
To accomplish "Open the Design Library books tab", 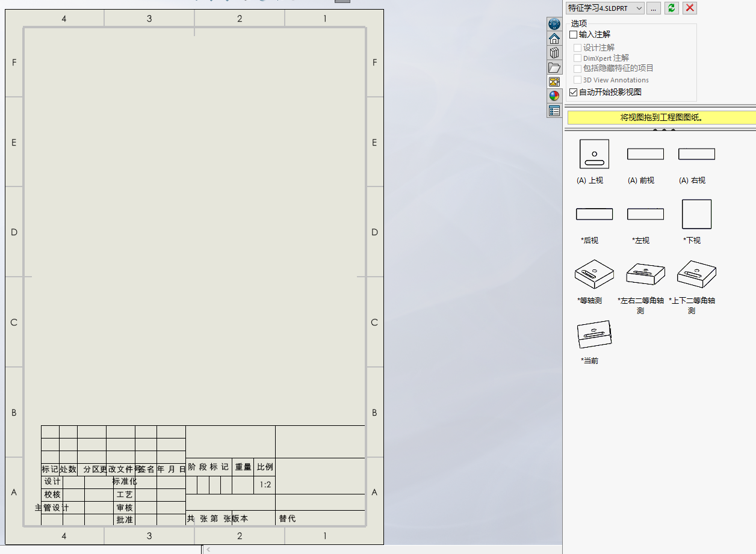I will pyautogui.click(x=554, y=53).
